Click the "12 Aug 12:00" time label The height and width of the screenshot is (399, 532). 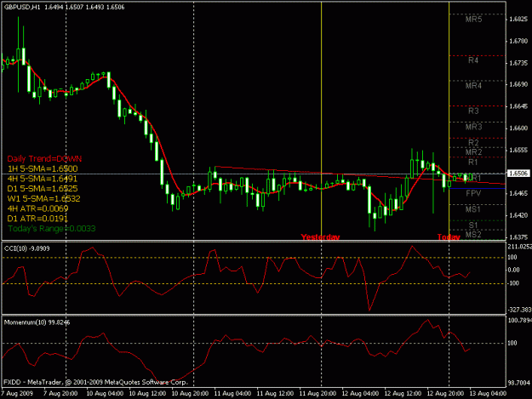coord(403,393)
